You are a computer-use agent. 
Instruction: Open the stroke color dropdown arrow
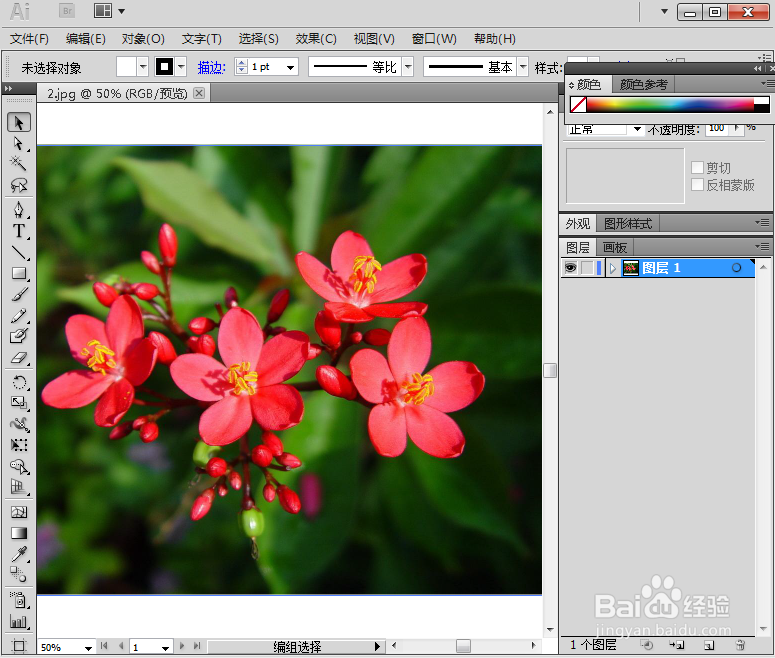181,67
